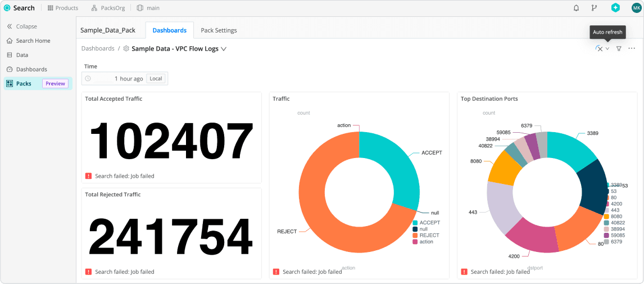Click the dashboard filter funnel icon

[x=619, y=49]
